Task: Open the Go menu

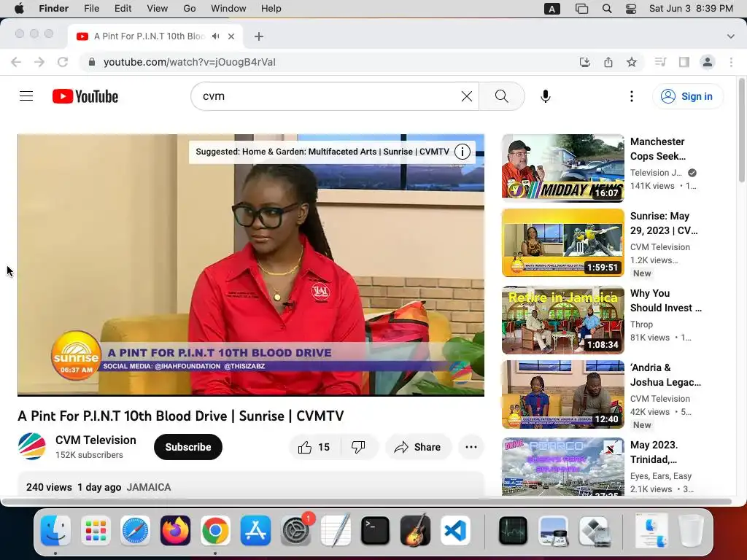Action: pos(190,9)
